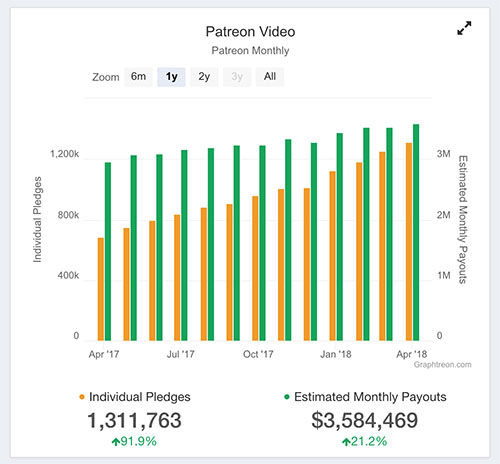Screen dimensions: 500x464
Task: Click the 21.2% growth indicator
Action: coord(365,442)
